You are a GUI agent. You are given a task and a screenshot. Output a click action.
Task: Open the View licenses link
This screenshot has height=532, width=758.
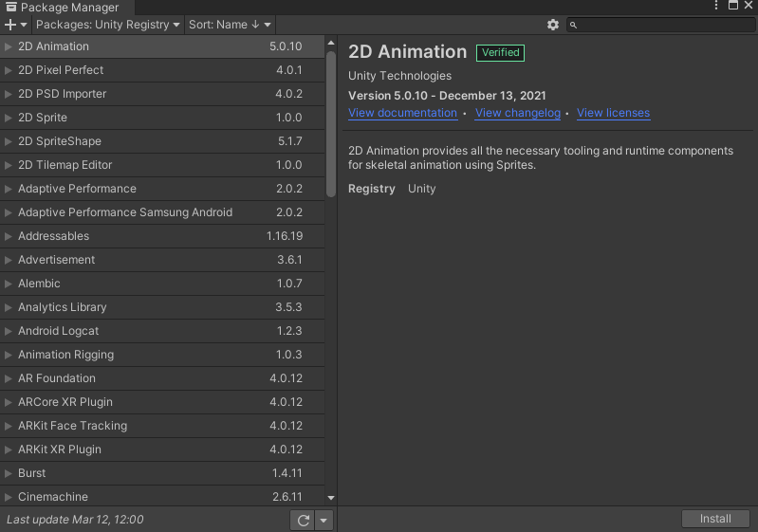[x=613, y=113]
